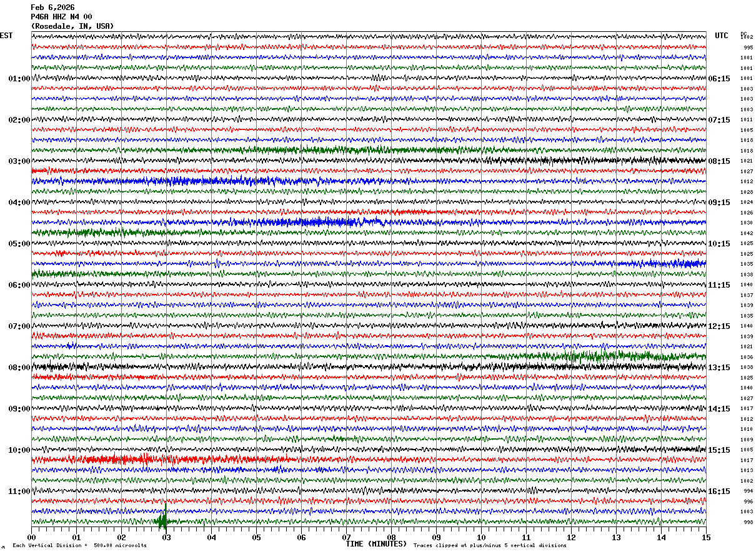Select the 09:00 EST time label
Image resolution: width=756 pixels, height=554 pixels.
[x=19, y=409]
